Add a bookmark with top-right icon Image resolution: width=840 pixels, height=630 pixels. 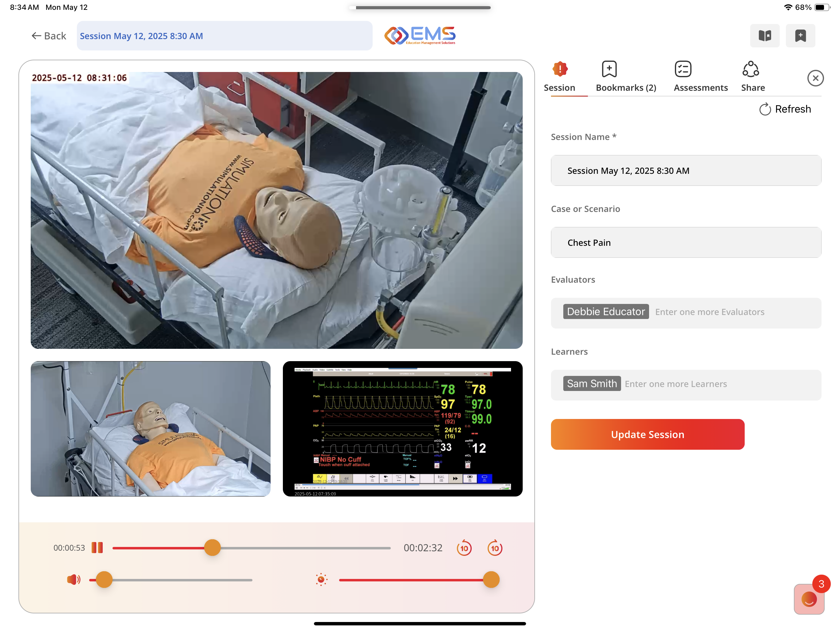point(800,36)
